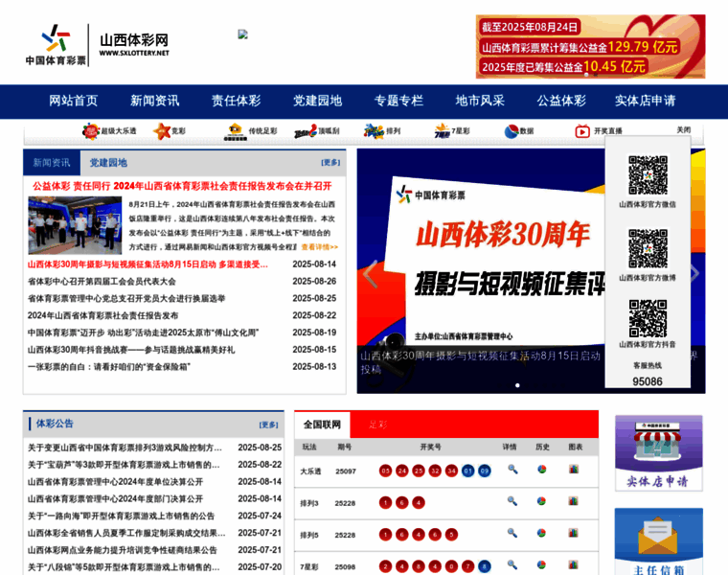The height and width of the screenshot is (575, 728).
Task: Open 党建园地 in the navigation bar
Action: click(317, 101)
